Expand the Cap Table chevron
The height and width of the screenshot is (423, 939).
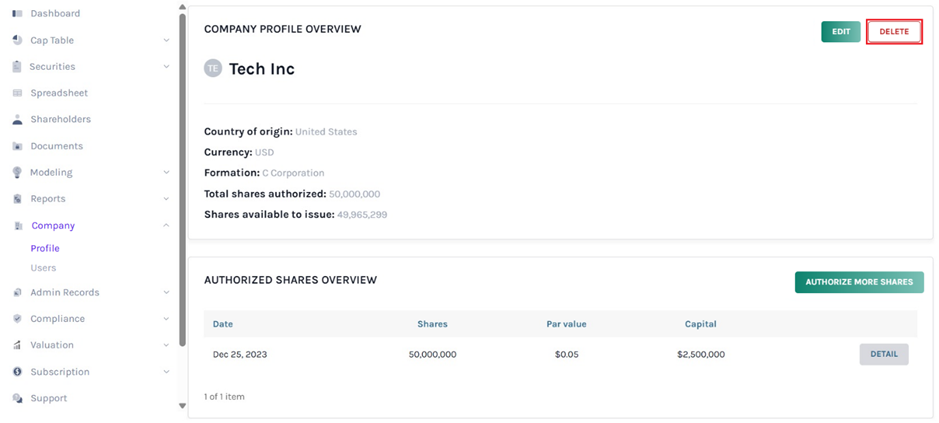166,41
